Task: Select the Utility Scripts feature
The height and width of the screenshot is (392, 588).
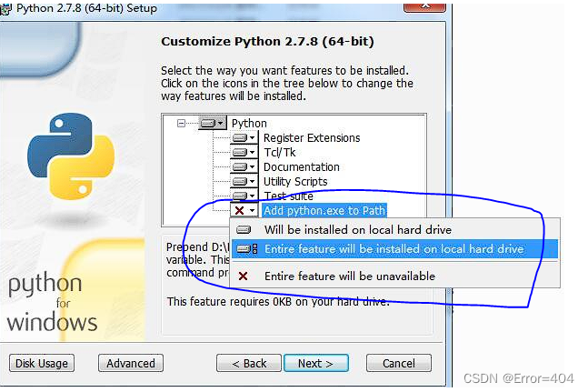Action: tap(295, 182)
